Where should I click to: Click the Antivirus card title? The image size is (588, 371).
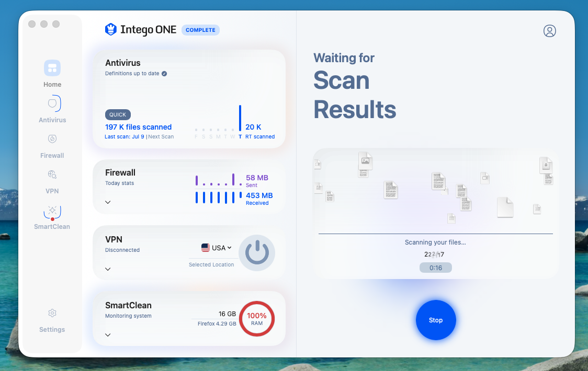pyautogui.click(x=123, y=63)
